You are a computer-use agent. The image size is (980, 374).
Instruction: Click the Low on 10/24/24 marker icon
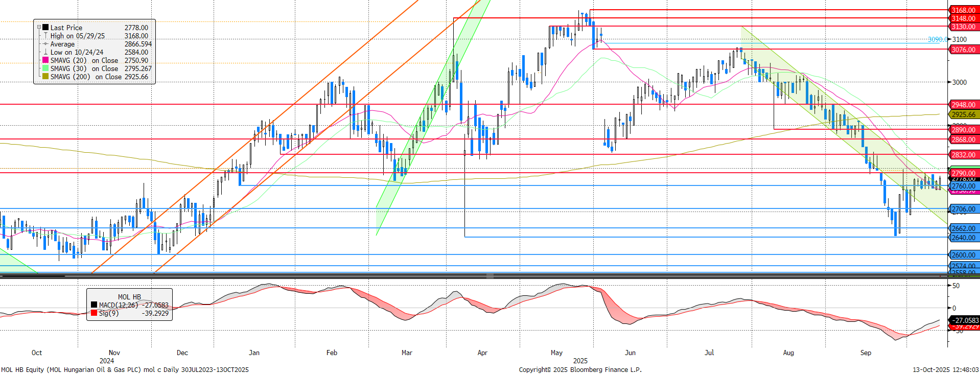[x=45, y=52]
